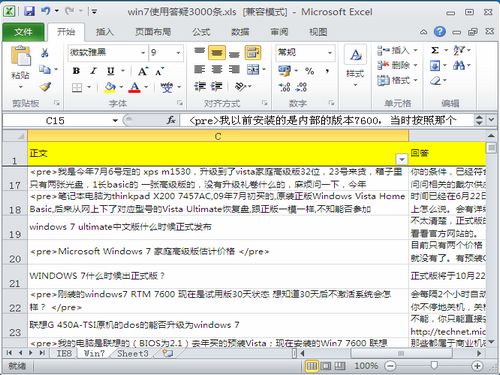The width and height of the screenshot is (500, 375).
Task: Toggle Underline formatting
Action: click(x=111, y=71)
